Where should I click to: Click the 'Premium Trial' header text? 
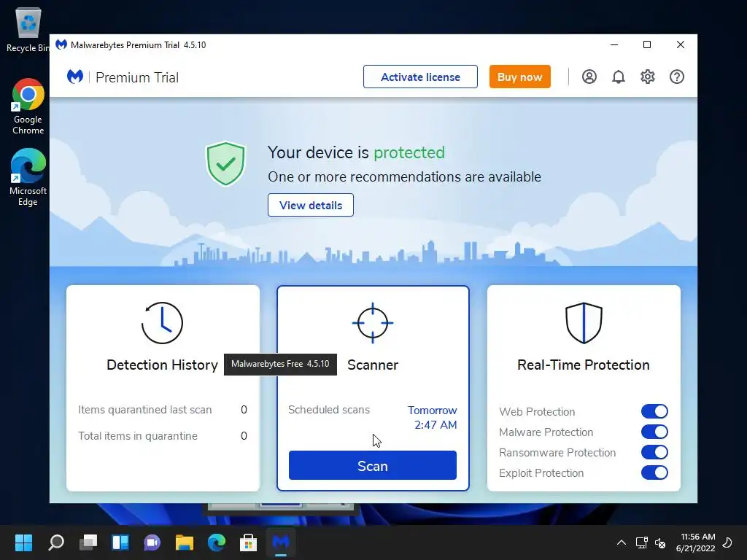coord(137,77)
